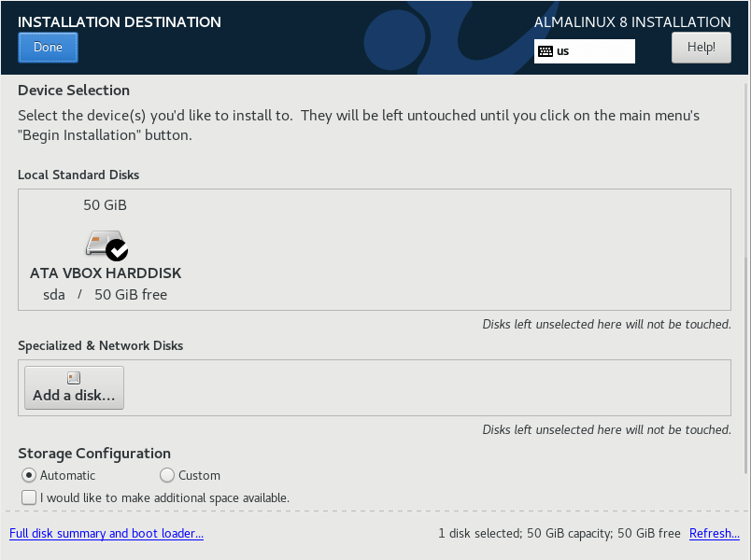This screenshot has height=560, width=751.
Task: Click the 'Storage Configuration' heading
Action: 94,454
